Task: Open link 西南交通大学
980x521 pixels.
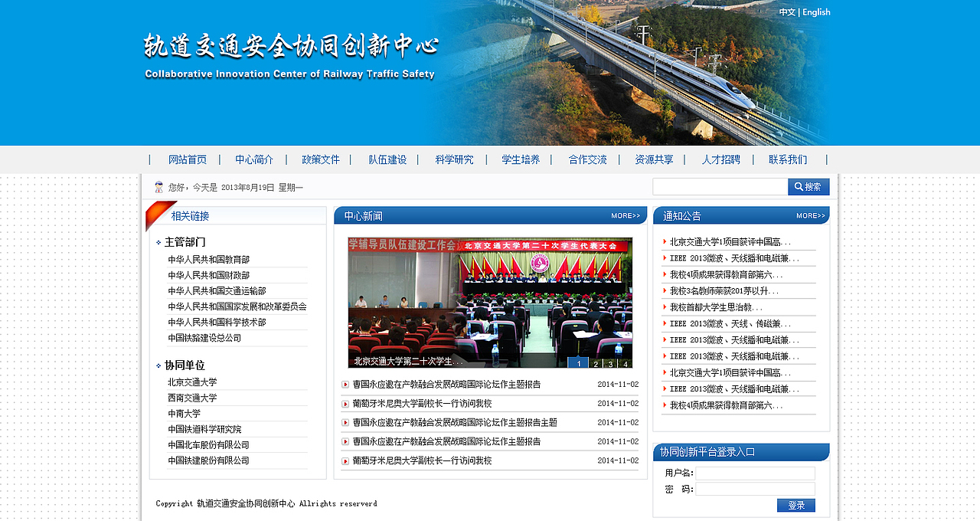Action: pos(192,398)
